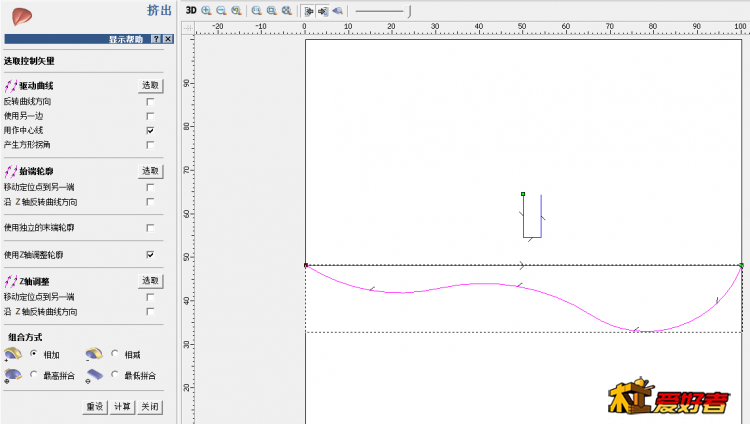This screenshot has width=750, height=424.
Task: Close the 显示帮助 panel header
Action: click(168, 39)
